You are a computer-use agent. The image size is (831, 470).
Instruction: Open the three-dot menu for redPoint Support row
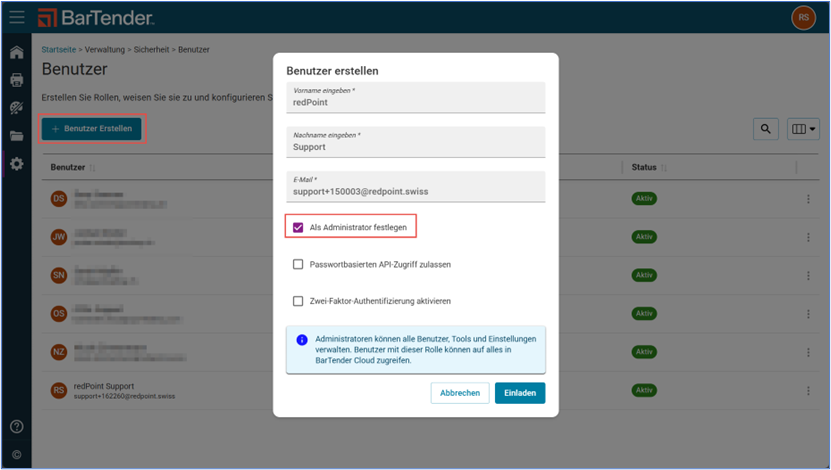point(807,391)
